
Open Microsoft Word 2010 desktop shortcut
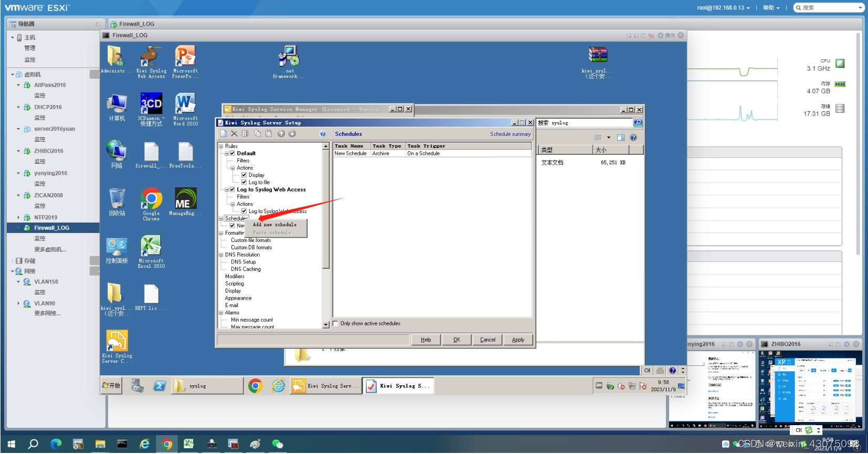pos(185,109)
